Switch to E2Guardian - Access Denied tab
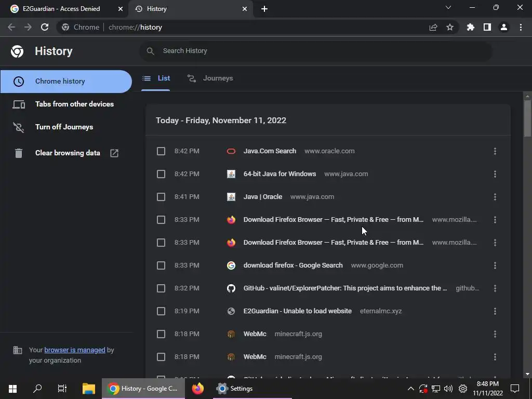The height and width of the screenshot is (399, 532). click(64, 9)
